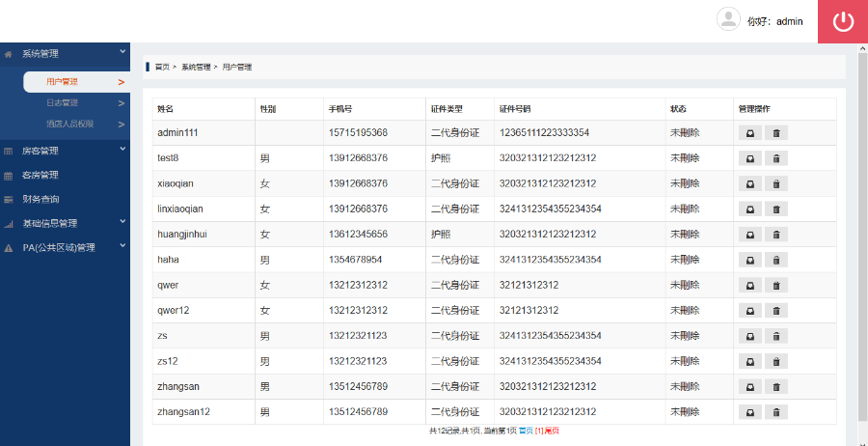Expand the 房客管理 sidebar chevron
The image size is (868, 446).
(x=122, y=149)
